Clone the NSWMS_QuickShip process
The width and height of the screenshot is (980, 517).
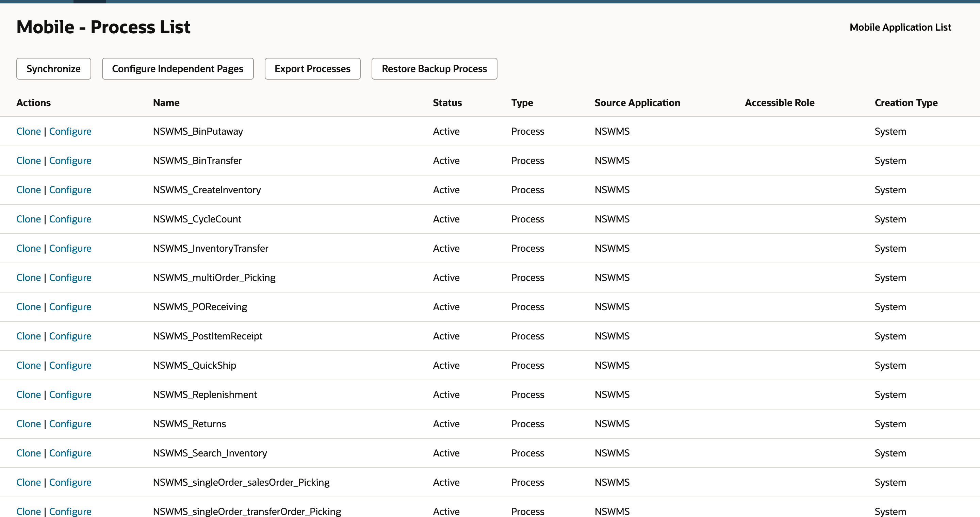click(x=29, y=365)
